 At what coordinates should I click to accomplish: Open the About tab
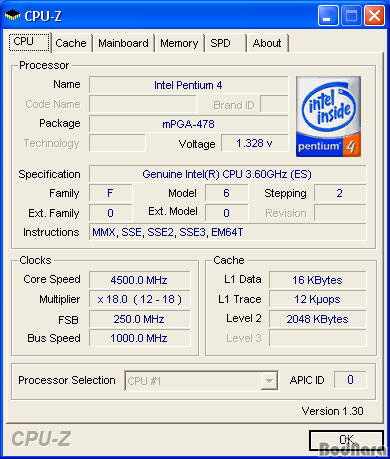click(x=267, y=43)
